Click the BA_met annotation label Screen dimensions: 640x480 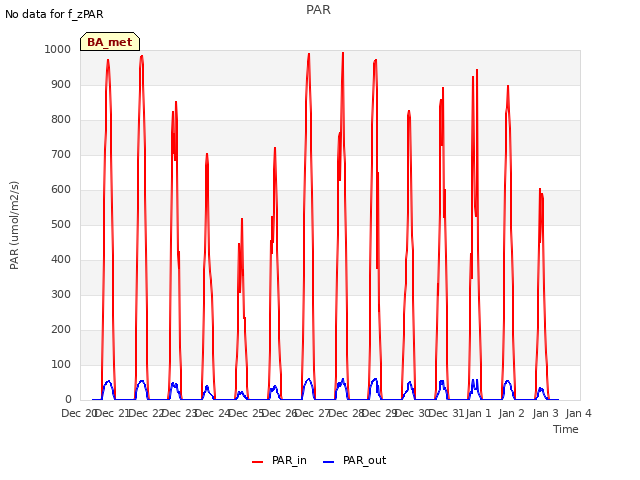coord(110,42)
